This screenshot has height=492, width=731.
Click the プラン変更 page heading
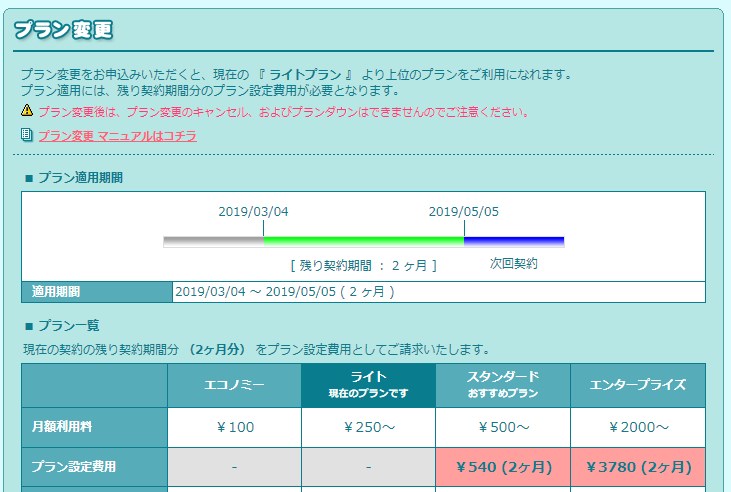63,30
